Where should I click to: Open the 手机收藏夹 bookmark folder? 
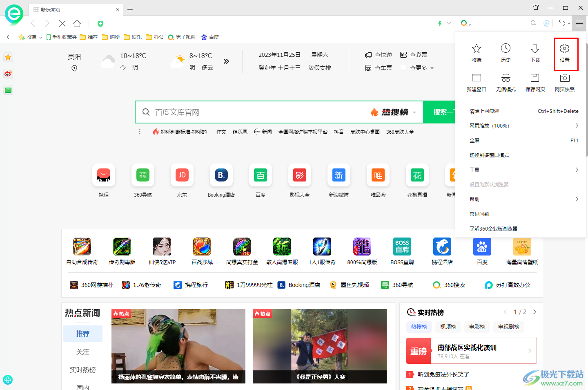click(62, 37)
